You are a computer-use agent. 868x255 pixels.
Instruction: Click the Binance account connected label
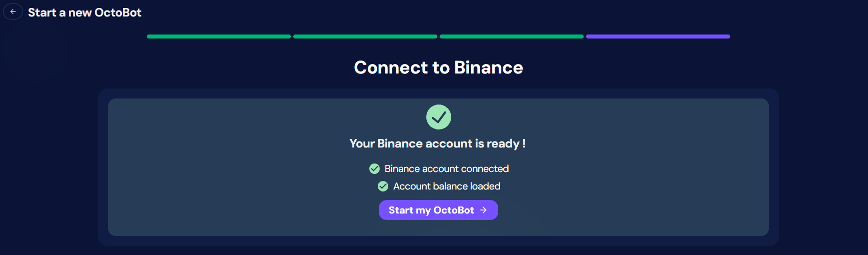point(447,169)
